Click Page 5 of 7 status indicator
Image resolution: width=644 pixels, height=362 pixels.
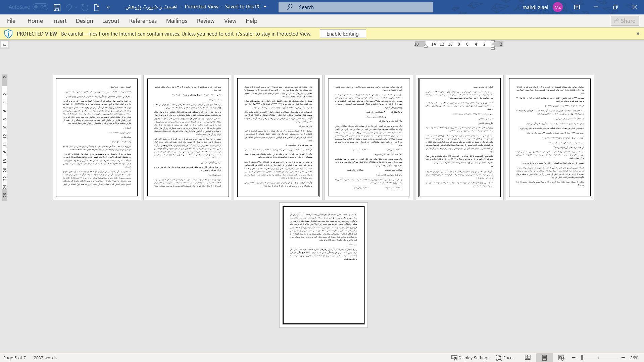coord(14,358)
